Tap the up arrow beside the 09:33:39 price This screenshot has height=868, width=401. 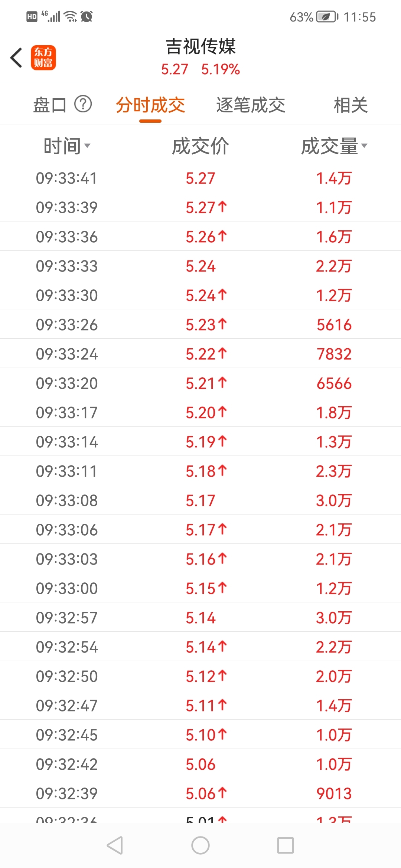(x=222, y=207)
